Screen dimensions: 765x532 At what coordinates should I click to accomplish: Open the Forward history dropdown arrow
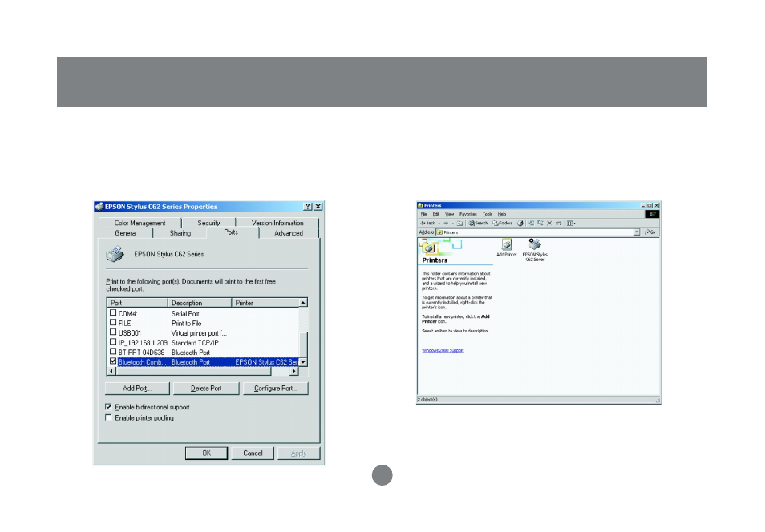pos(453,224)
